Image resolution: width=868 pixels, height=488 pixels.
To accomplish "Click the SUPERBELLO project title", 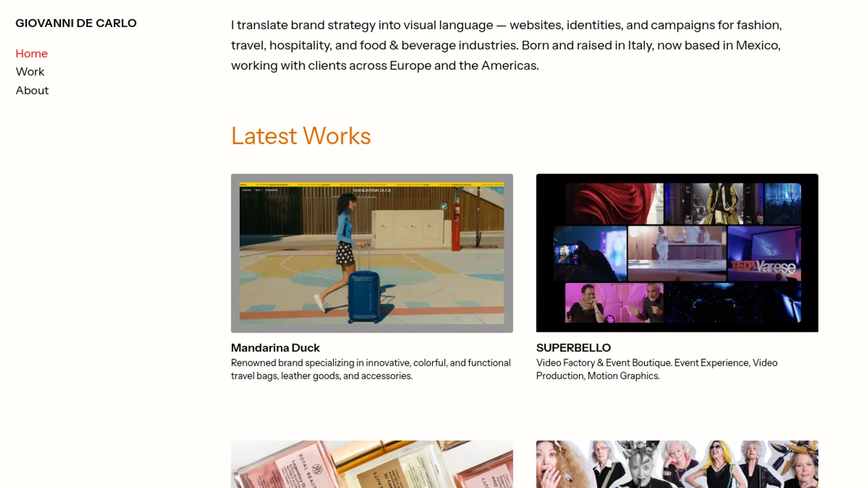I will click(x=573, y=348).
